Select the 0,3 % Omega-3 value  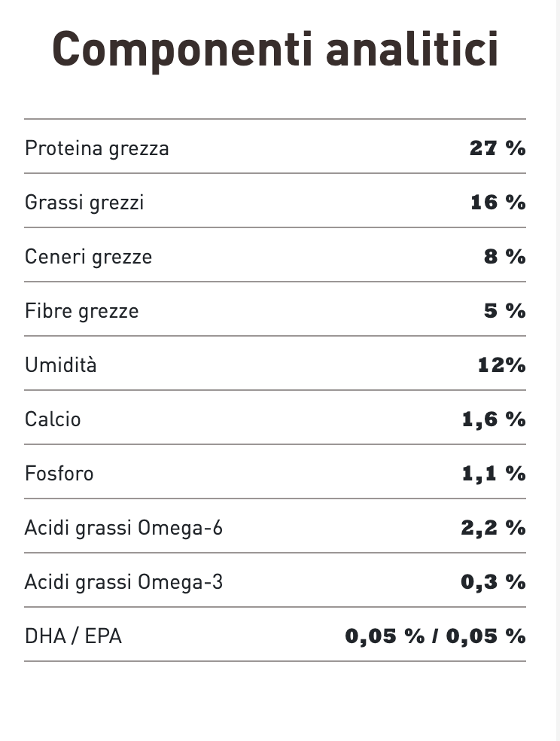(494, 582)
